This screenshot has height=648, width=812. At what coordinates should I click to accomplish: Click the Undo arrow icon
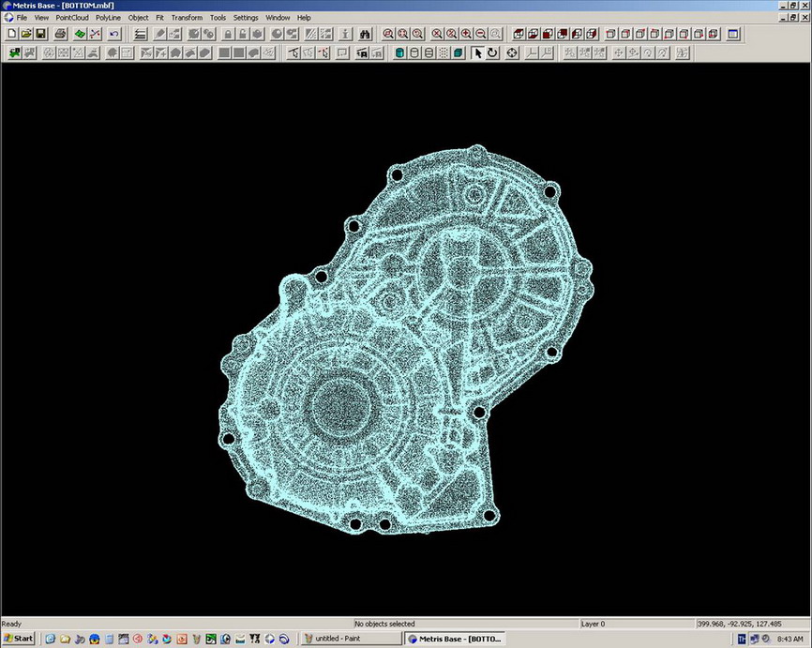[114, 34]
